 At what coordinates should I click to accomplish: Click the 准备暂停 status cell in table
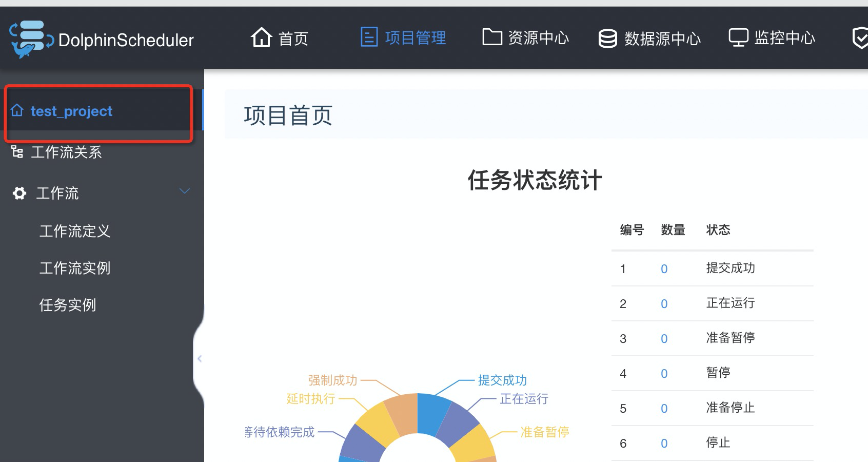pyautogui.click(x=731, y=338)
